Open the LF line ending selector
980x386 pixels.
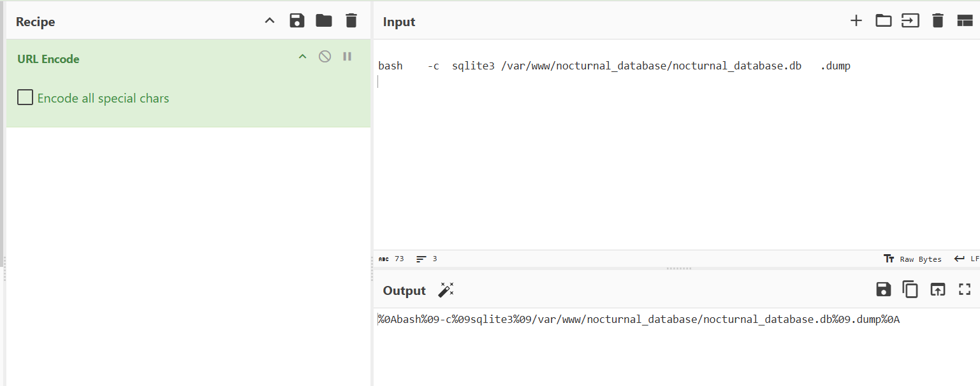pos(967,259)
